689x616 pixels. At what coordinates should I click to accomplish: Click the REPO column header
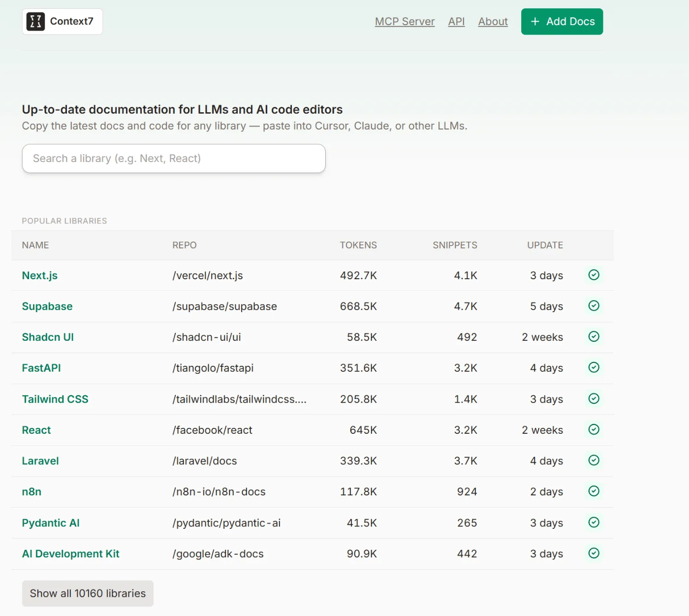tap(185, 245)
